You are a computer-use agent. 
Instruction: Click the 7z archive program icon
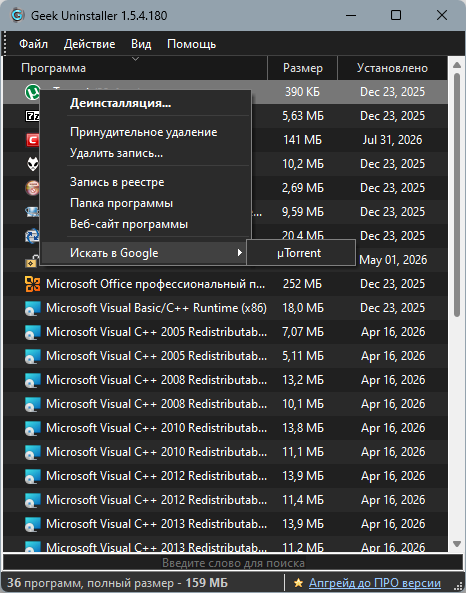33,116
